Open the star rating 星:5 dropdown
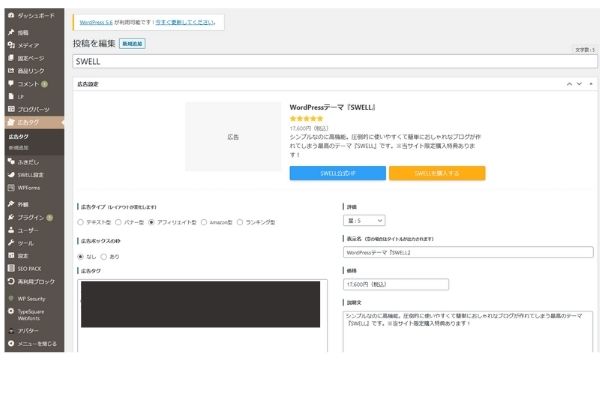The width and height of the screenshot is (600, 400). click(364, 220)
